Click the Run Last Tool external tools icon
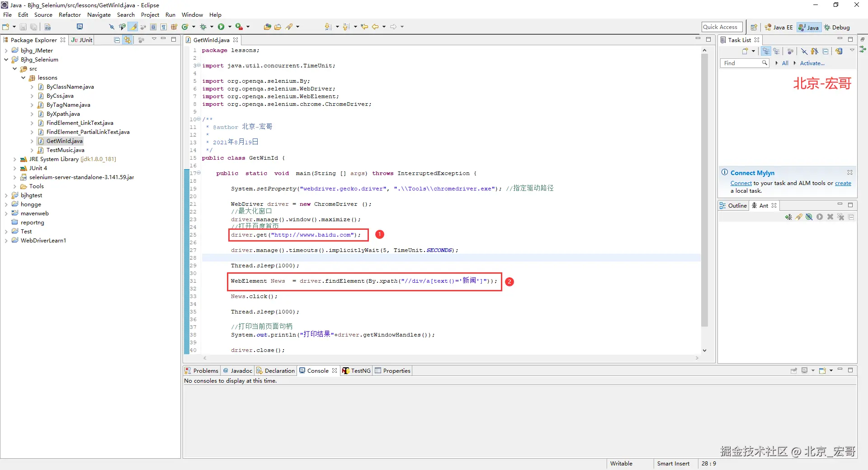This screenshot has width=868, height=470. click(239, 27)
